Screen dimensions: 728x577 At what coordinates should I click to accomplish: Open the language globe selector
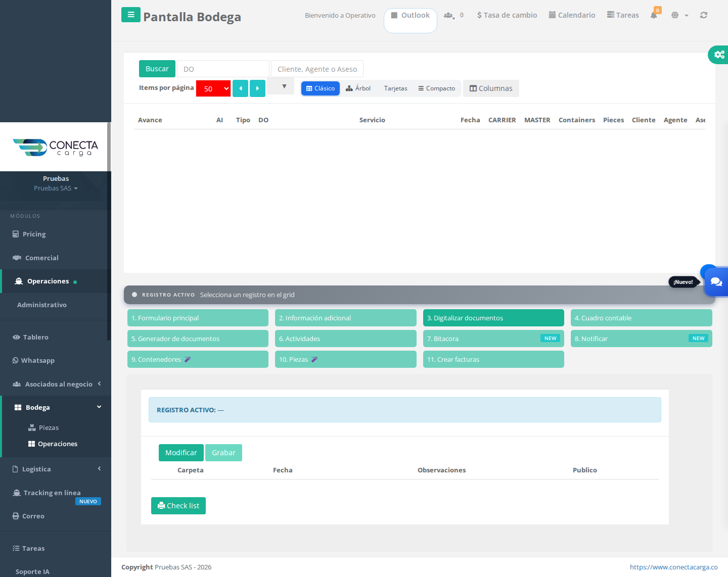679,15
